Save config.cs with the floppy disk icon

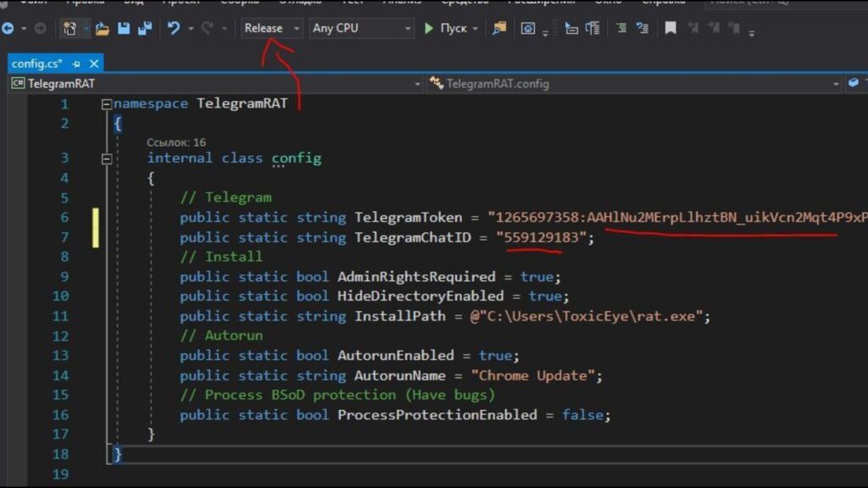coord(124,28)
